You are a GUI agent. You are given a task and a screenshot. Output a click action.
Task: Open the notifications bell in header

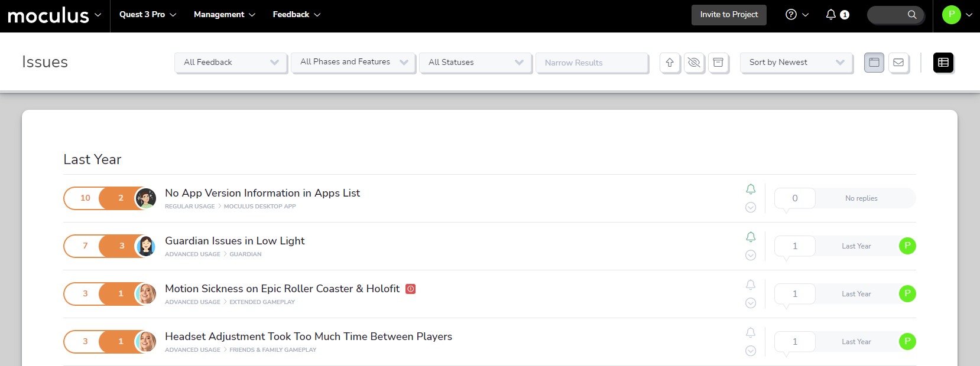(831, 15)
